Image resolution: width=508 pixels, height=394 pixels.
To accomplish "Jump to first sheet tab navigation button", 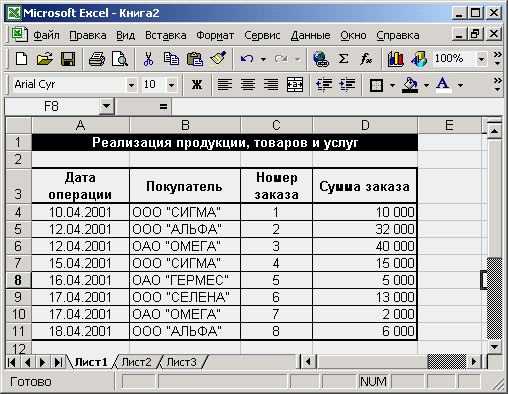I will 11,362.
